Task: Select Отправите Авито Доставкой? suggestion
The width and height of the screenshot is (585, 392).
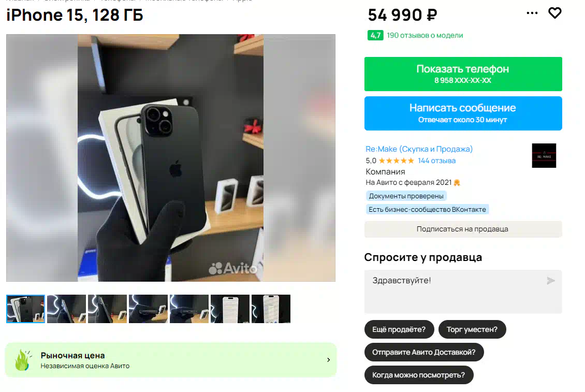Action: [x=424, y=353]
